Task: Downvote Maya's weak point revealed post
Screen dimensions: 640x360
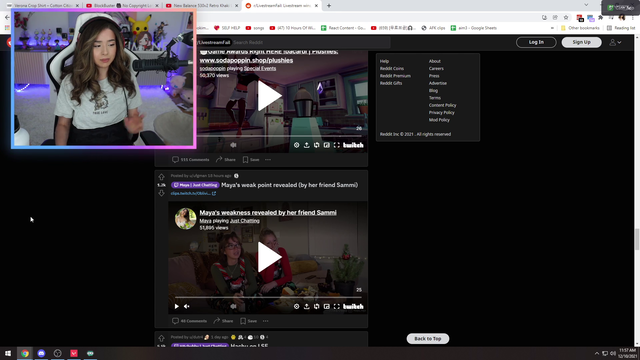Action: (x=161, y=193)
